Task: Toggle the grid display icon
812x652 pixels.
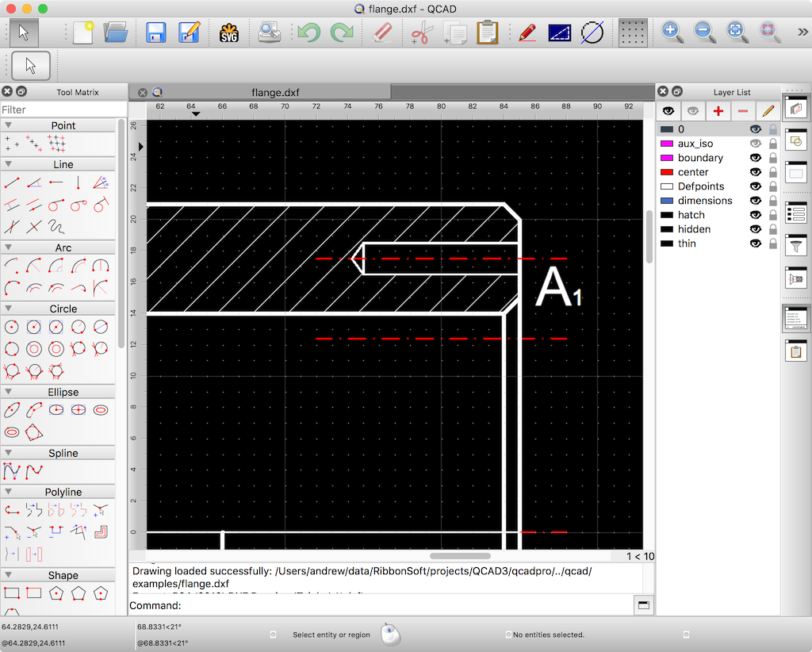Action: coord(633,33)
